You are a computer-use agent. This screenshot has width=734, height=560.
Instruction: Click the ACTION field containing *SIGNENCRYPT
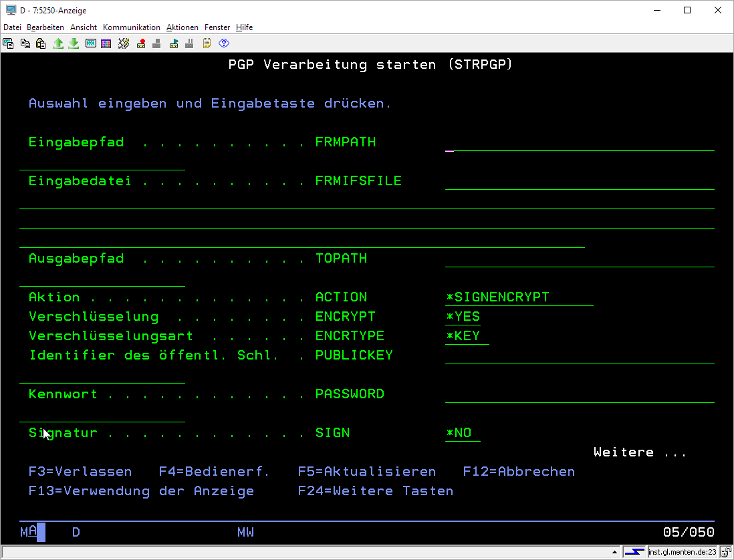519,298
